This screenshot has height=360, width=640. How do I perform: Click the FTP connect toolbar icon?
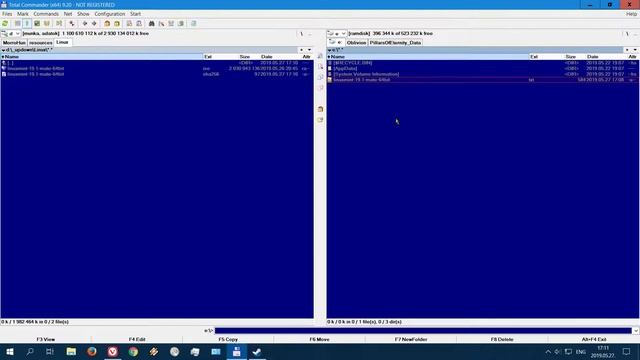click(129, 24)
